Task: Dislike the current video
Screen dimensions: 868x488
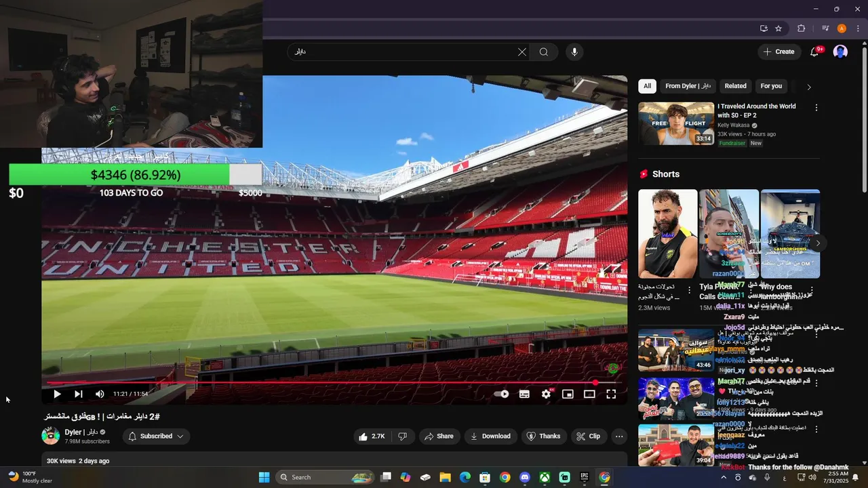Action: [402, 436]
